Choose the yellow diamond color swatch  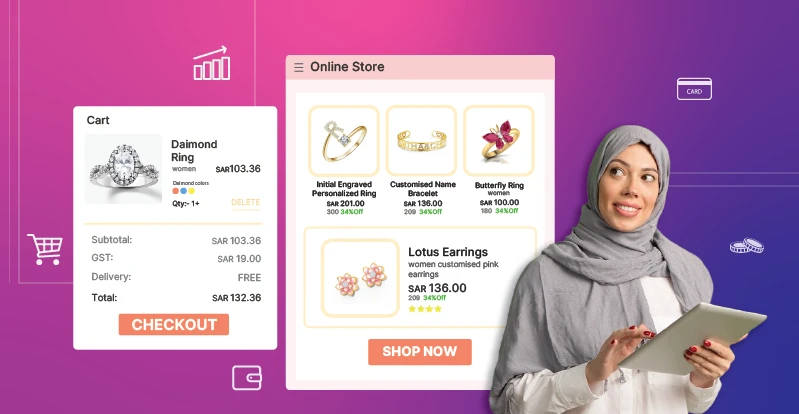point(192,191)
